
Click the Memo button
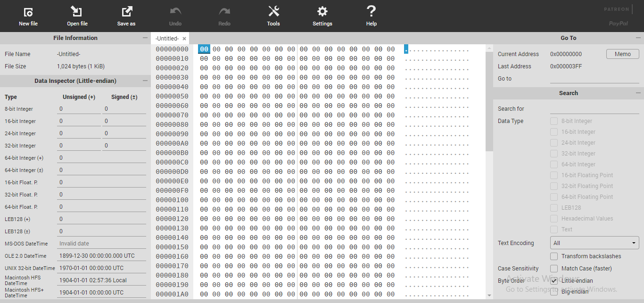(622, 54)
